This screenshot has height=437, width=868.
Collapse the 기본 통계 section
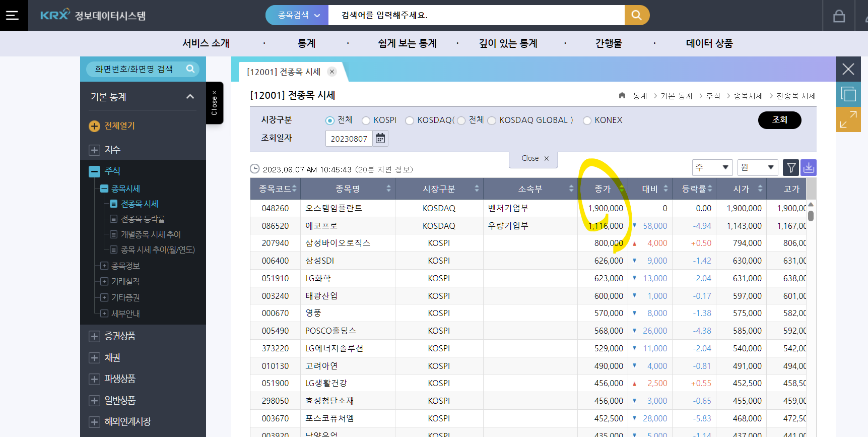[x=190, y=96]
